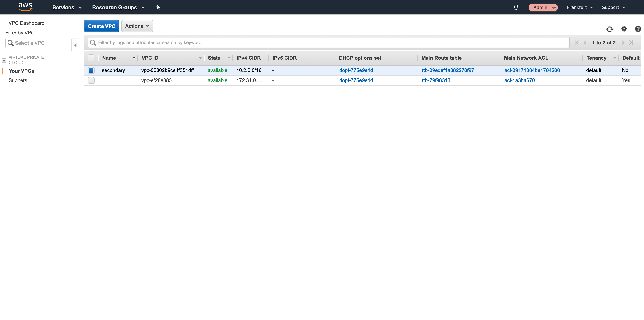Screen dimensions: 644x320
Task: Toggle the select-all checkbox in header
Action: coord(91,58)
